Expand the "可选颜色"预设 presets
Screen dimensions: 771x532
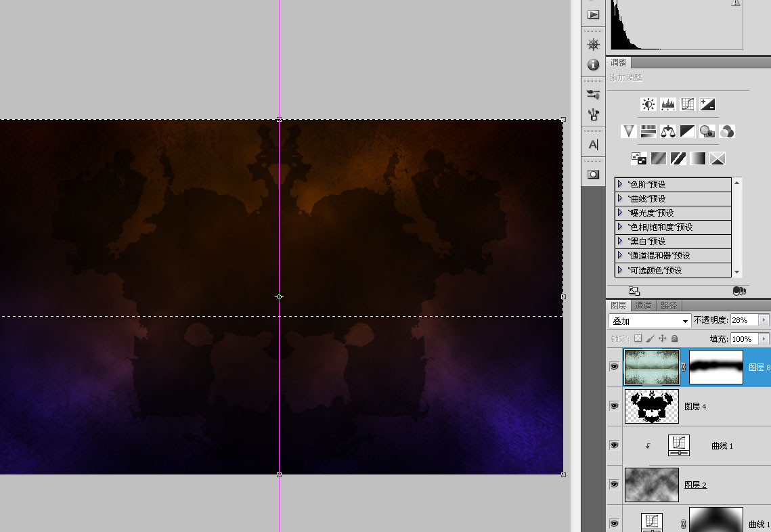click(620, 270)
